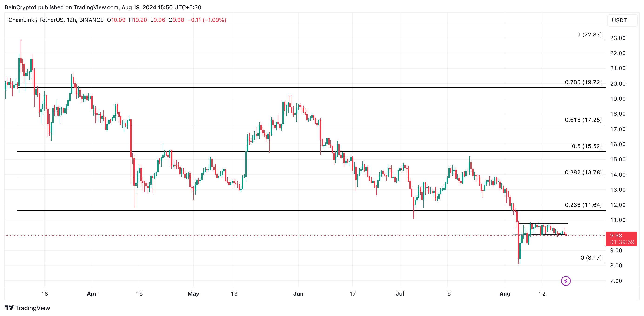
Task: Click the 23.00 price axis label
Action: 617,38
